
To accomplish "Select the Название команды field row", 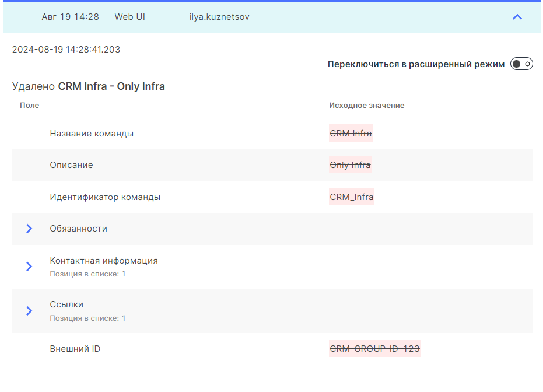I will point(92,134).
